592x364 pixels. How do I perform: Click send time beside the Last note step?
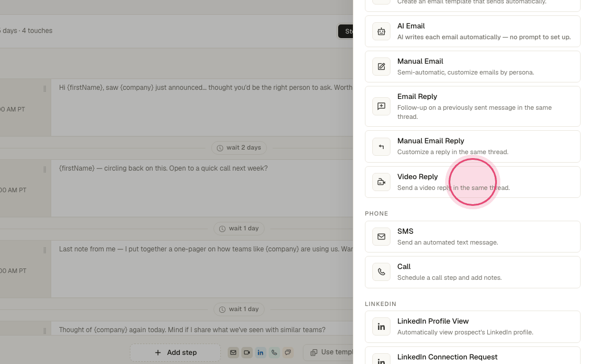click(x=13, y=271)
